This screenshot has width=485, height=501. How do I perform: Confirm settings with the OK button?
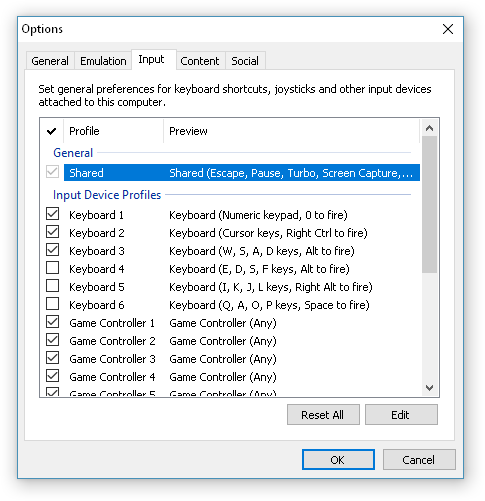[338, 460]
